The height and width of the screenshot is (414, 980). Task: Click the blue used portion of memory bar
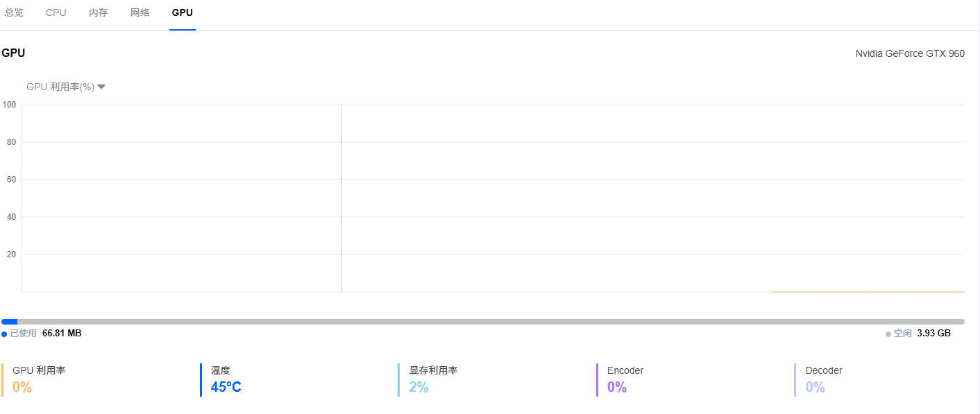coord(9,322)
